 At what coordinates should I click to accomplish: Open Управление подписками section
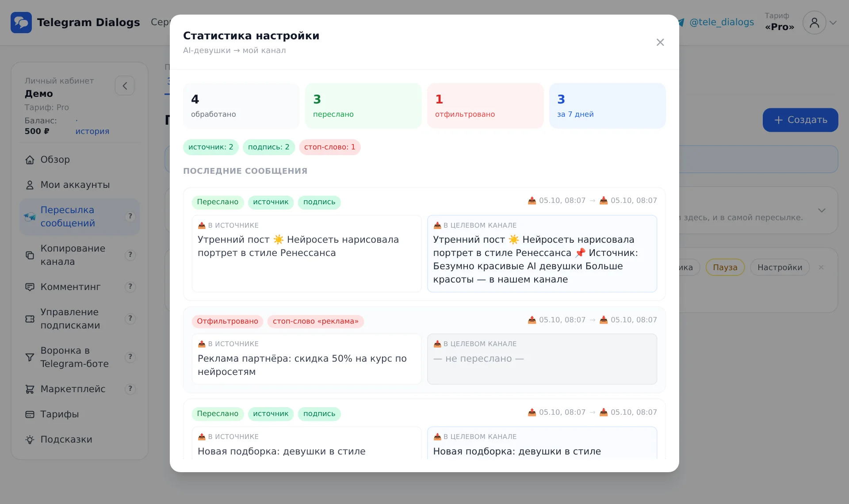click(x=80, y=319)
